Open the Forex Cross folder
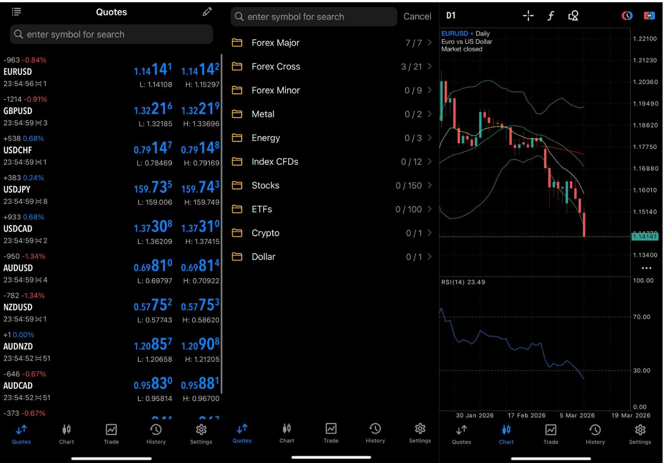This screenshot has height=463, width=663. [x=332, y=66]
